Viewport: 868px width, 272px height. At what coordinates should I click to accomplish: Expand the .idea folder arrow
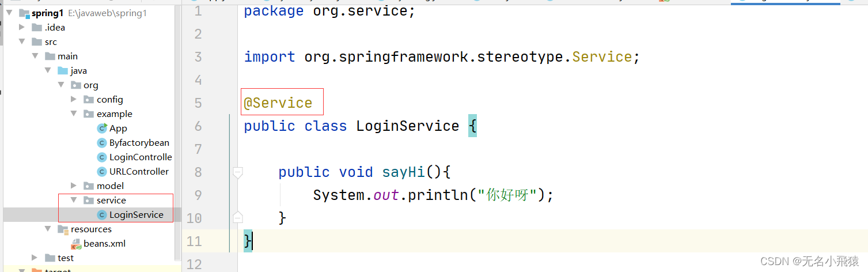click(x=22, y=27)
